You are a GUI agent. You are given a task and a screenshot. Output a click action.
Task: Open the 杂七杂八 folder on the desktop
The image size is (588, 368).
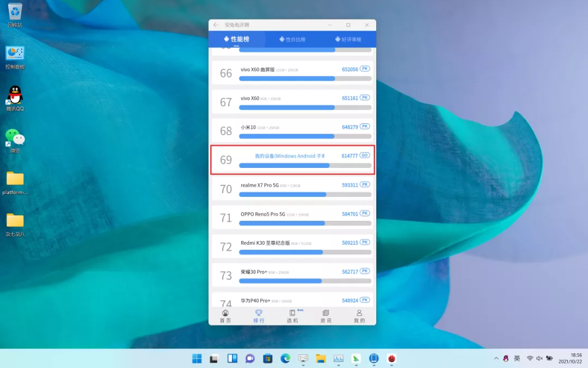[15, 225]
